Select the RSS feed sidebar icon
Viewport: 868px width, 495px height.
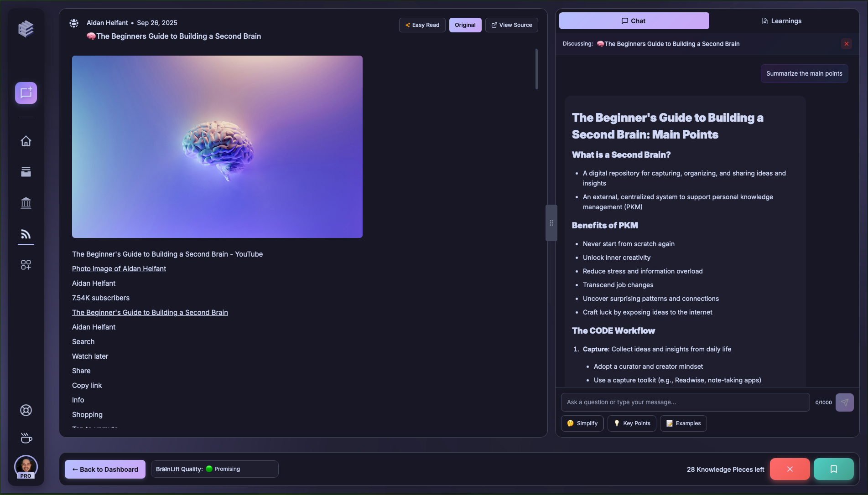26,234
